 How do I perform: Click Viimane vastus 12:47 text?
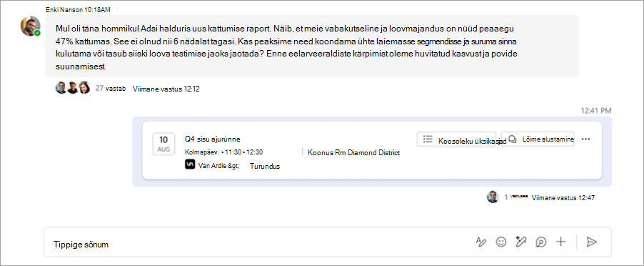pos(563,198)
